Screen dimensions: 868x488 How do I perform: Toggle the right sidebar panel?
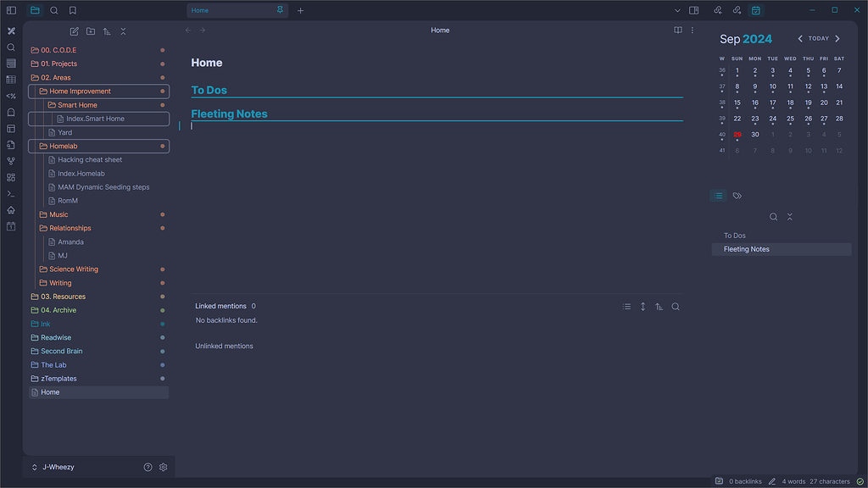click(692, 9)
